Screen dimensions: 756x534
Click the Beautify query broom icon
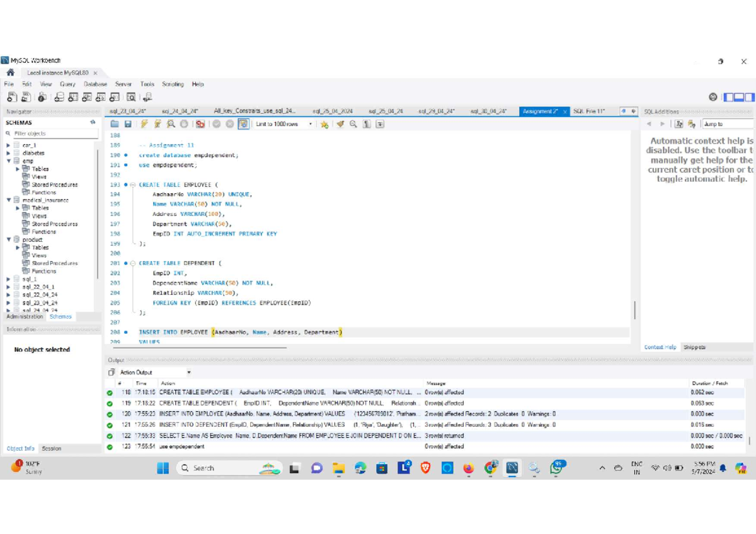point(340,124)
